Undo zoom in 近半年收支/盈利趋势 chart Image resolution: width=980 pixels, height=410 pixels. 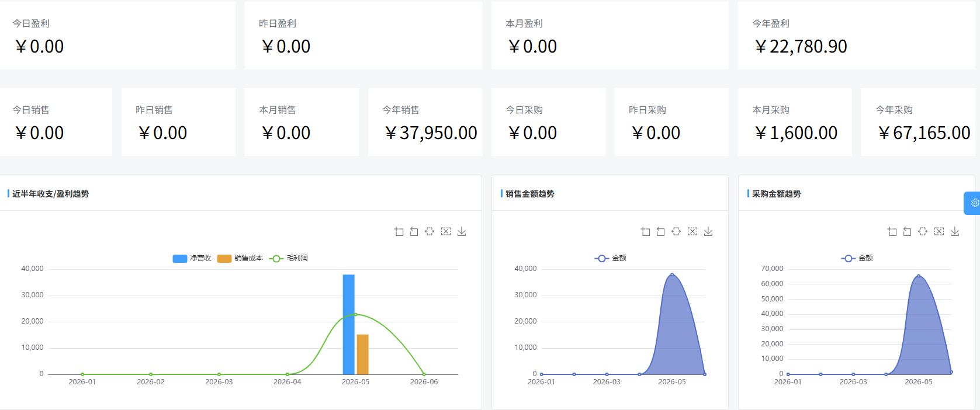(414, 232)
